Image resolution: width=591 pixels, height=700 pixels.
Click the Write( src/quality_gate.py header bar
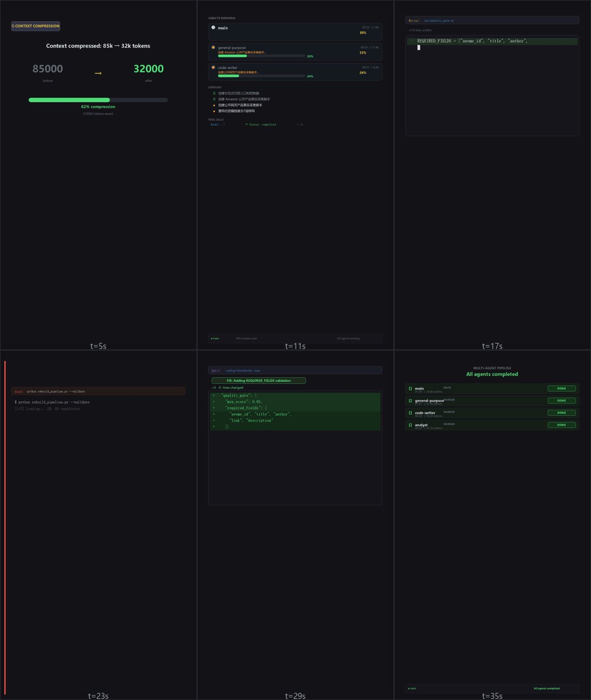click(492, 20)
